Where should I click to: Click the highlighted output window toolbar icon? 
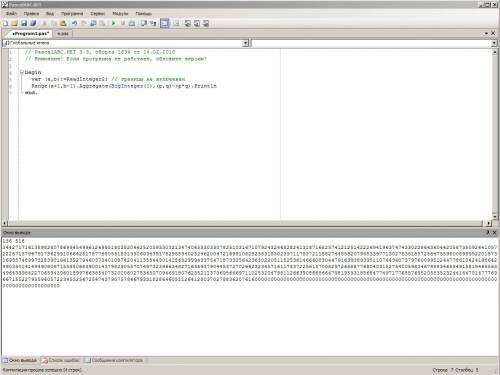[165, 23]
